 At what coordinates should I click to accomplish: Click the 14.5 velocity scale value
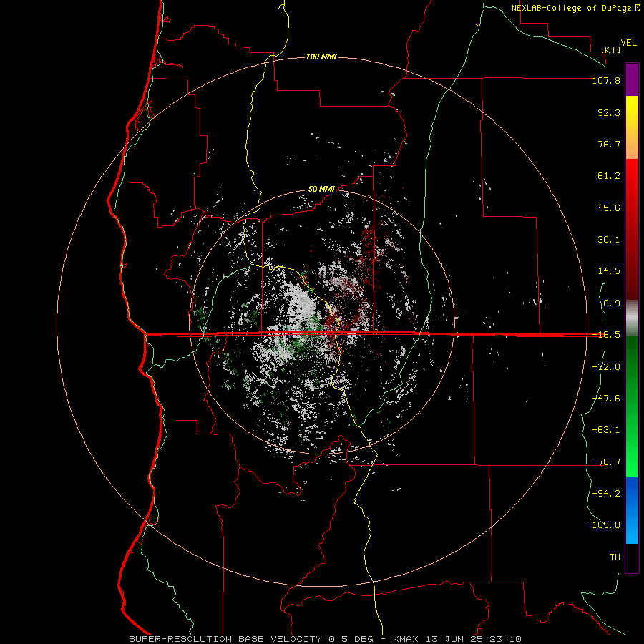click(609, 271)
